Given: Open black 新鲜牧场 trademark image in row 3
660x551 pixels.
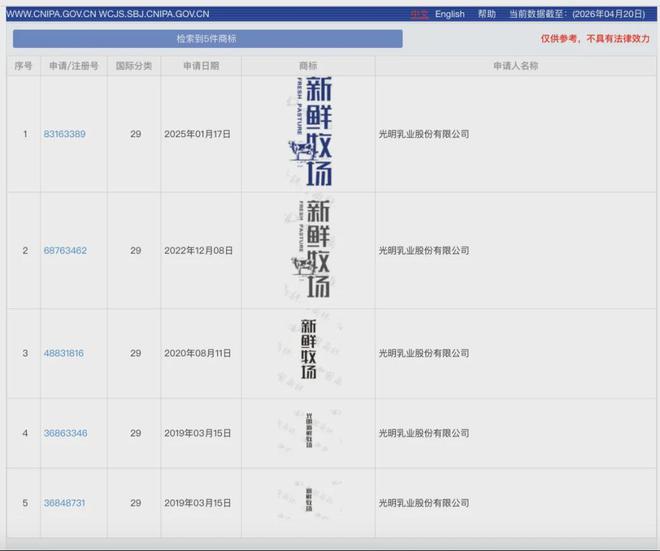Looking at the screenshot, I should coord(309,349).
